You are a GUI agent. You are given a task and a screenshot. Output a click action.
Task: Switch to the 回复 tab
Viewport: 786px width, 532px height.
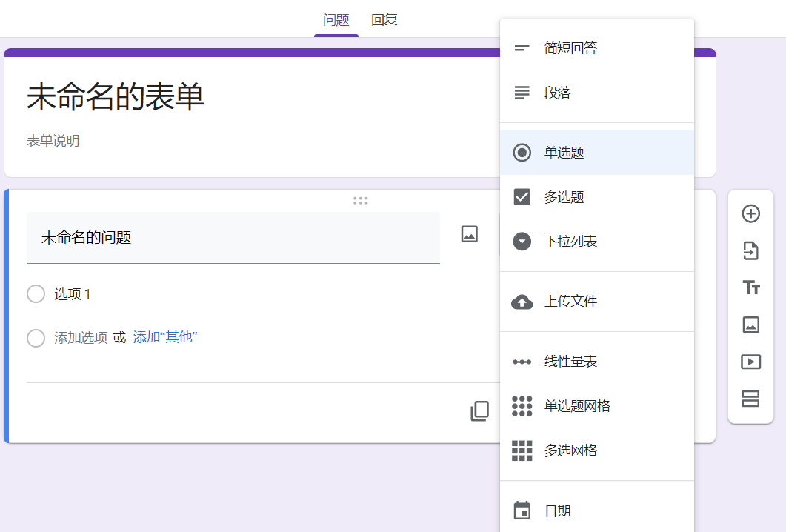(384, 19)
